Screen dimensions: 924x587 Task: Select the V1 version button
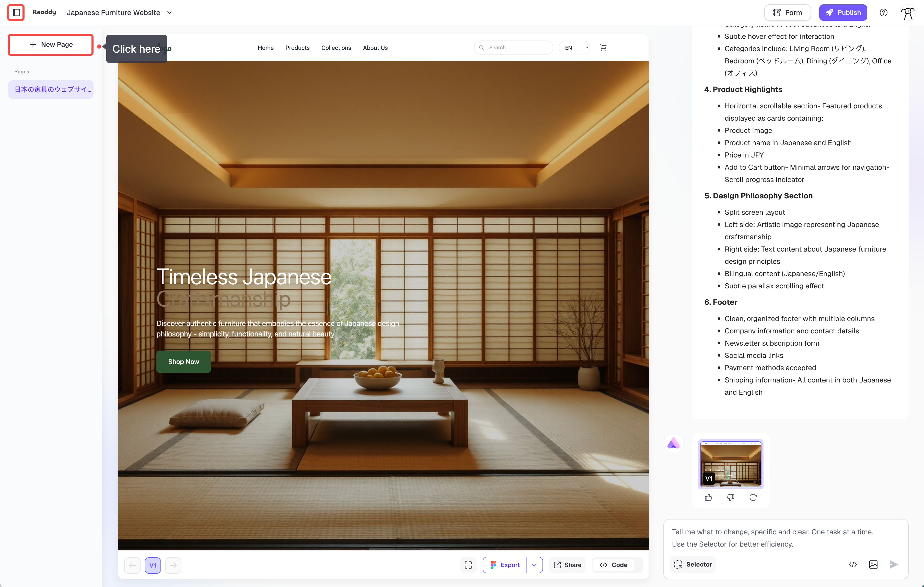coord(153,565)
